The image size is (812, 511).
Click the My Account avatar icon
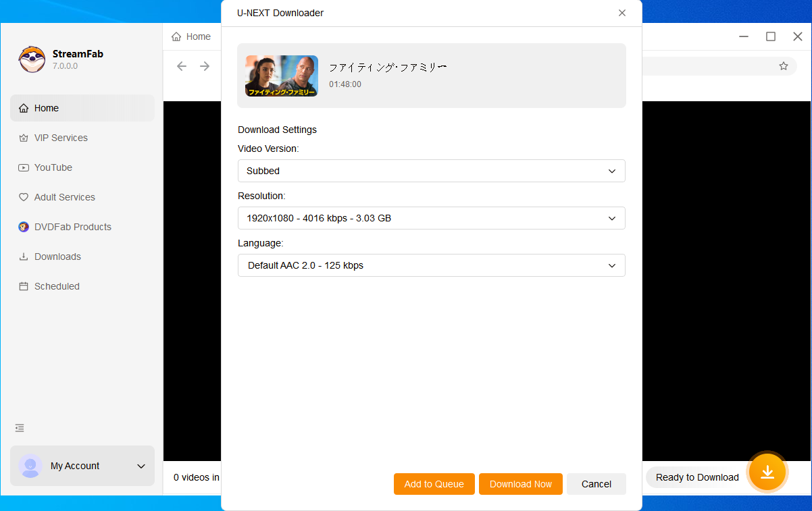pyautogui.click(x=30, y=466)
